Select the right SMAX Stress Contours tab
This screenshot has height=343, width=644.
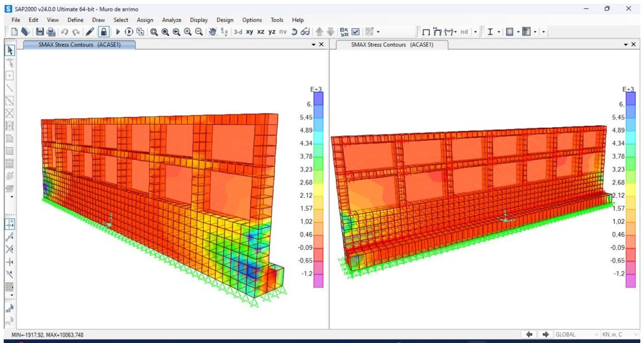click(x=391, y=45)
